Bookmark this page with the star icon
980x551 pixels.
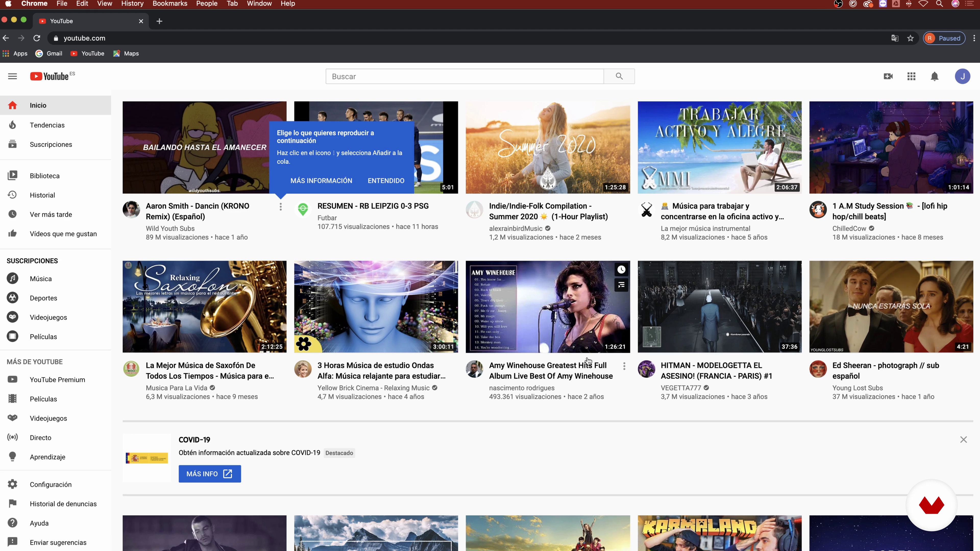click(910, 38)
